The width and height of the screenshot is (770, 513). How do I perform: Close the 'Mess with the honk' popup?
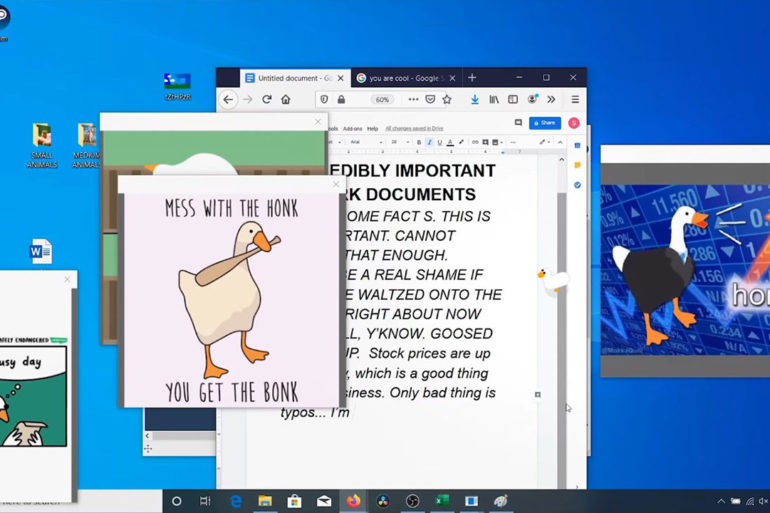pos(336,185)
